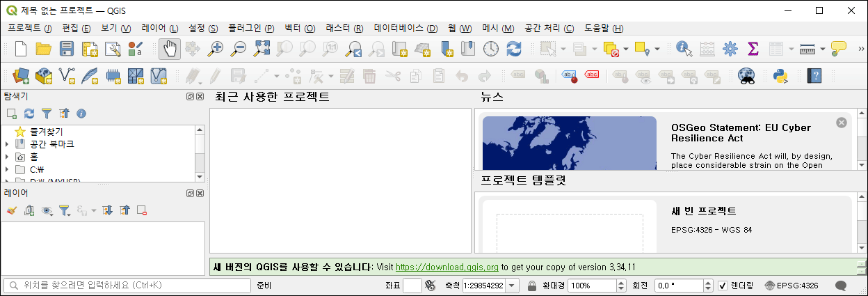Viewport: 868px width, 296px height.
Task: Select the Zoom In magnifier tool
Action: [216, 49]
